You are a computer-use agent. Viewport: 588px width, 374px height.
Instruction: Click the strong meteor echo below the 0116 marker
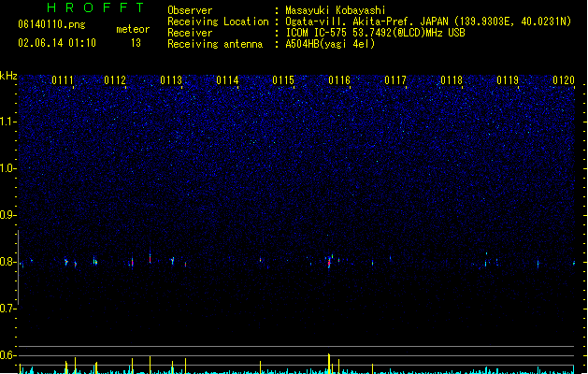(329, 262)
